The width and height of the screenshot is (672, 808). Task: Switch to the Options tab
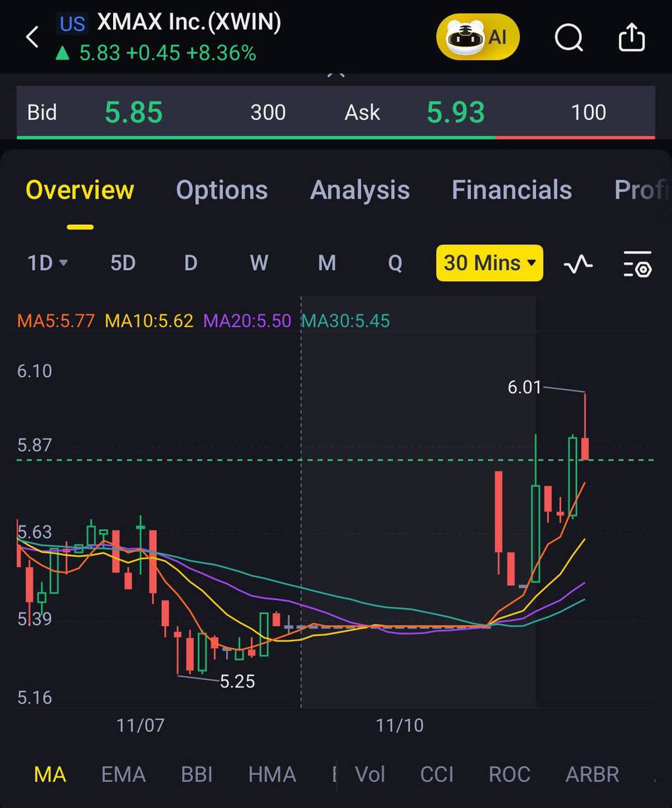pyautogui.click(x=222, y=191)
